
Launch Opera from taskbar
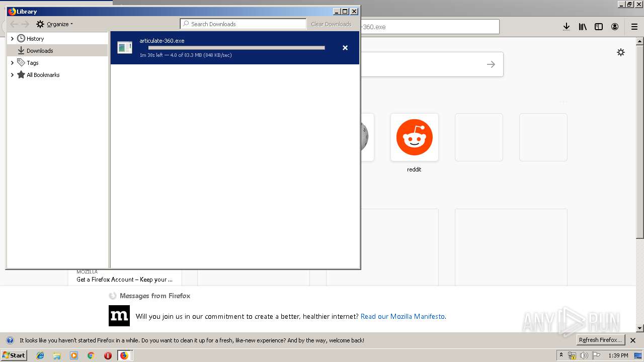click(x=108, y=355)
